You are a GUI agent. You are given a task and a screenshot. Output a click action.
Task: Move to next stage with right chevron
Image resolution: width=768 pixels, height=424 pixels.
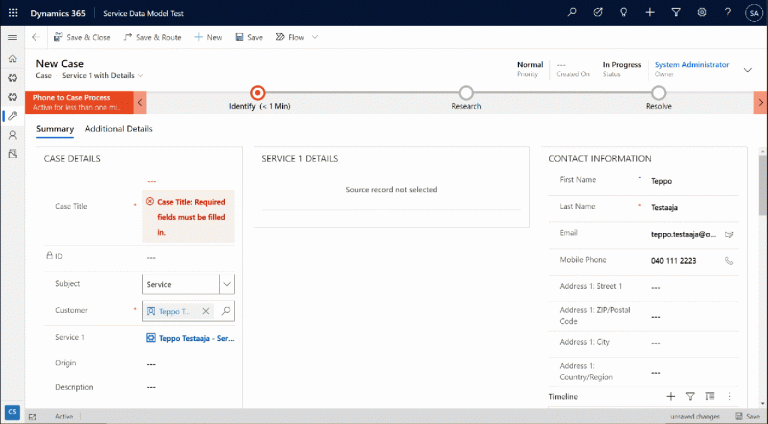(x=761, y=102)
